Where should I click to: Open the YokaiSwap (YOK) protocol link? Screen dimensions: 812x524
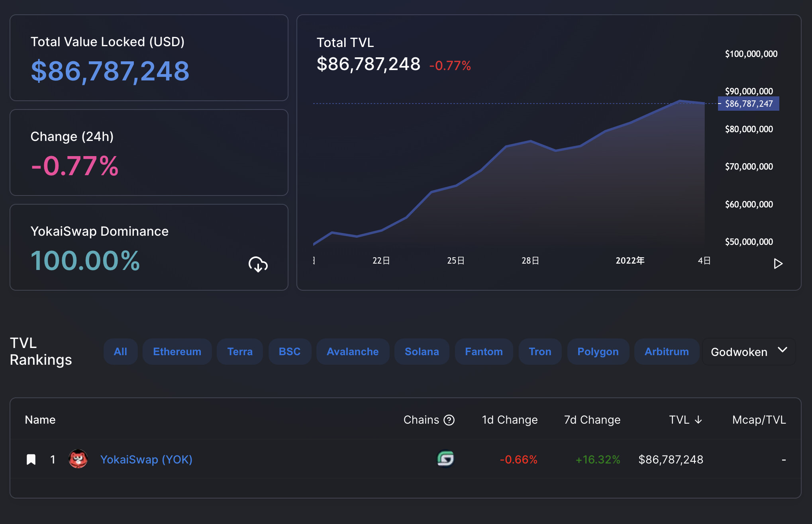[x=146, y=459]
